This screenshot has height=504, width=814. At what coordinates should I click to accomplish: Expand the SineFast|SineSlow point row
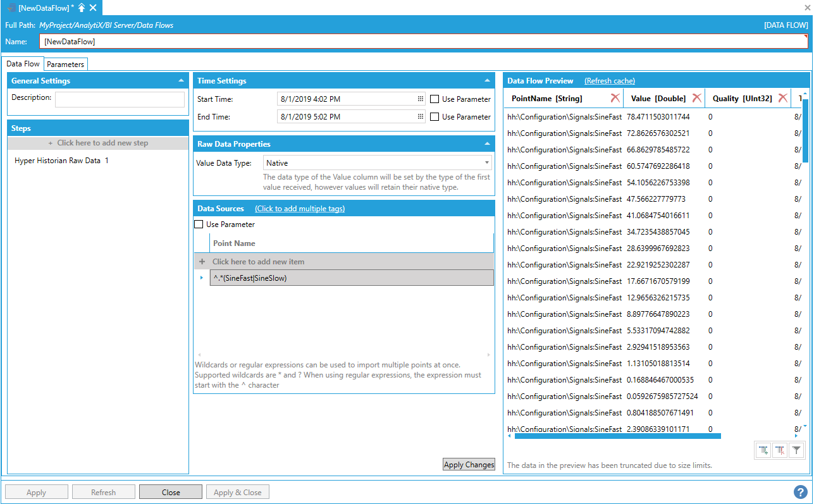click(202, 278)
